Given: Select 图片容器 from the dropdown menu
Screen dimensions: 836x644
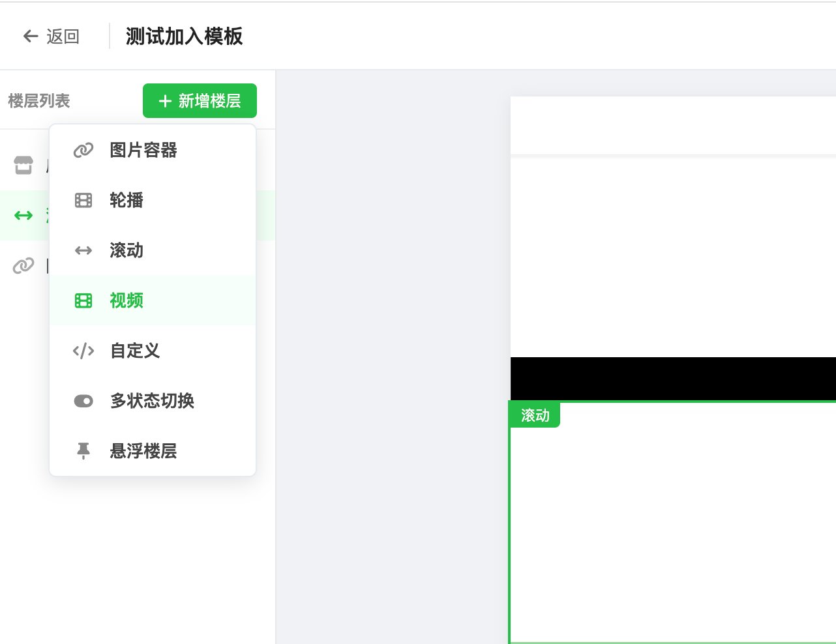Looking at the screenshot, I should click(153, 150).
